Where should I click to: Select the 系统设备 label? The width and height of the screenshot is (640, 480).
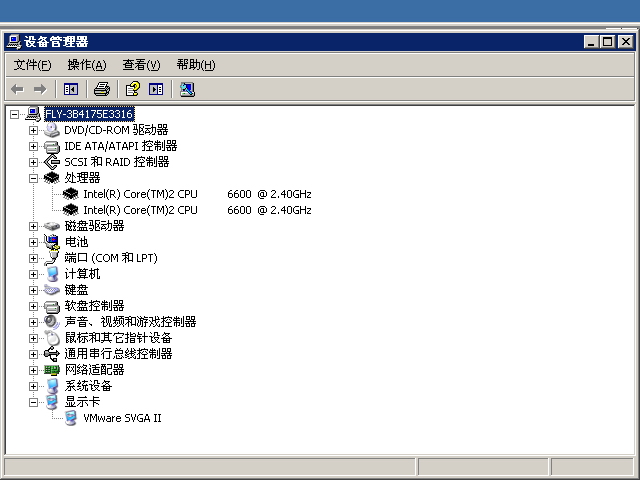point(88,386)
